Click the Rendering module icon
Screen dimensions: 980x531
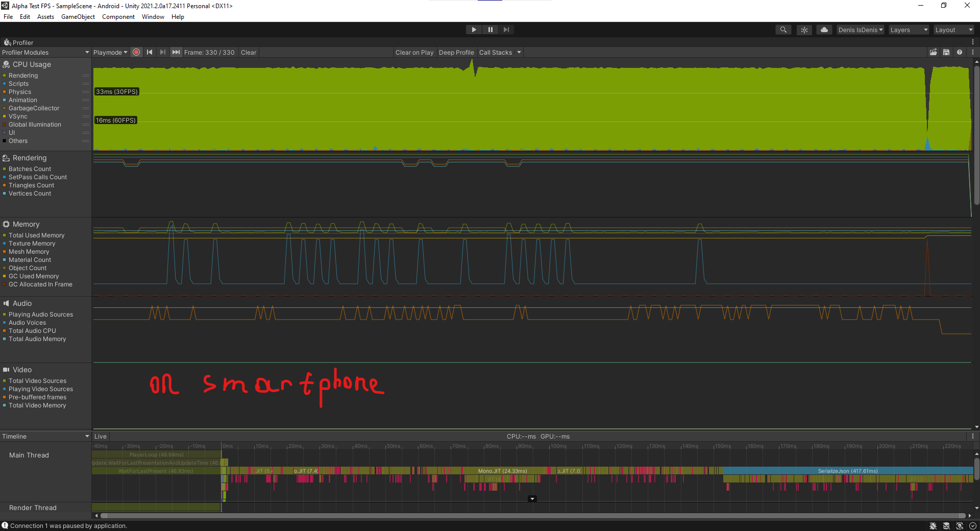[6, 158]
